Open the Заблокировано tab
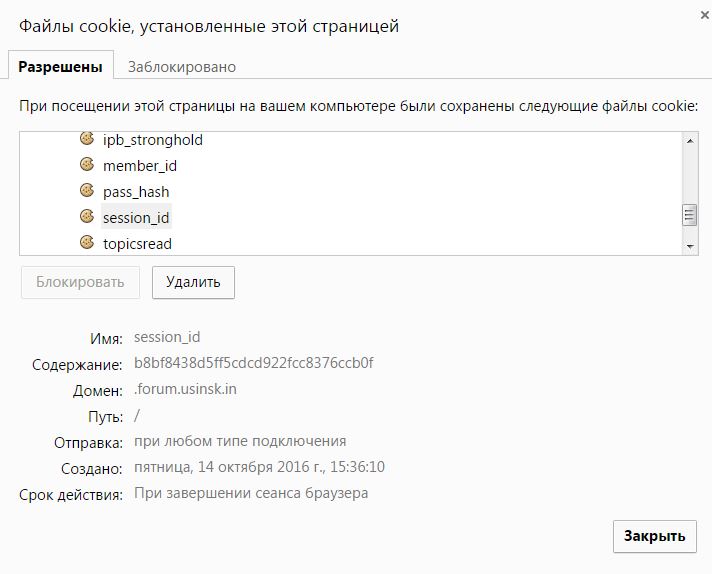The width and height of the screenshot is (712, 574). (x=182, y=67)
